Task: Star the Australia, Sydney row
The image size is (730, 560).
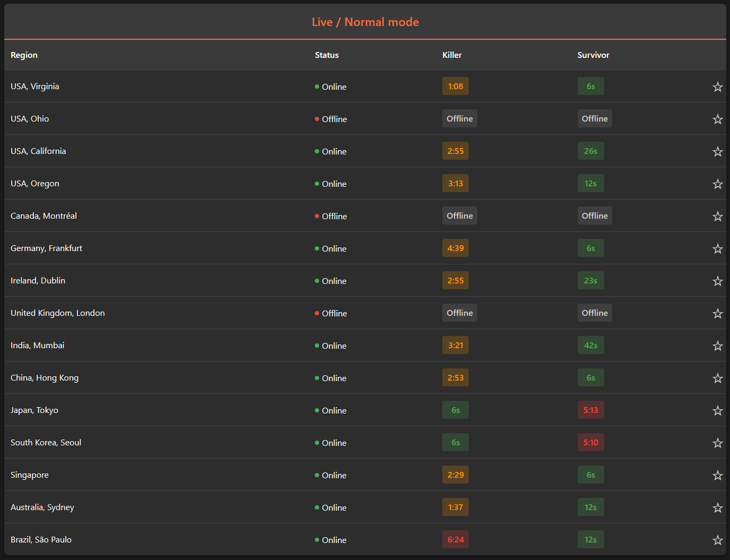Action: coord(717,507)
